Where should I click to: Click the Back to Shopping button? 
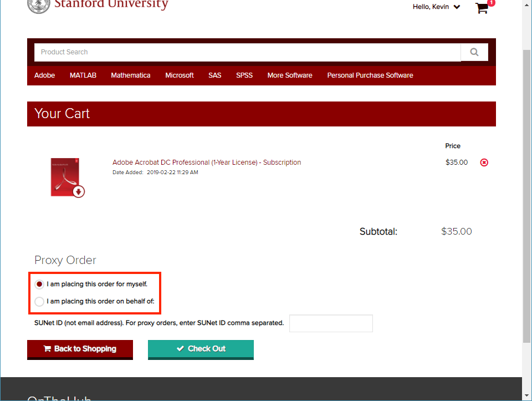click(80, 349)
